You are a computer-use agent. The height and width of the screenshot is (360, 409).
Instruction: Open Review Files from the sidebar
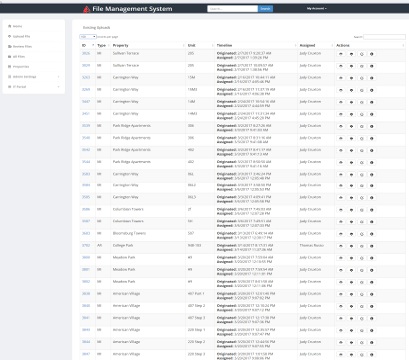[34, 46]
